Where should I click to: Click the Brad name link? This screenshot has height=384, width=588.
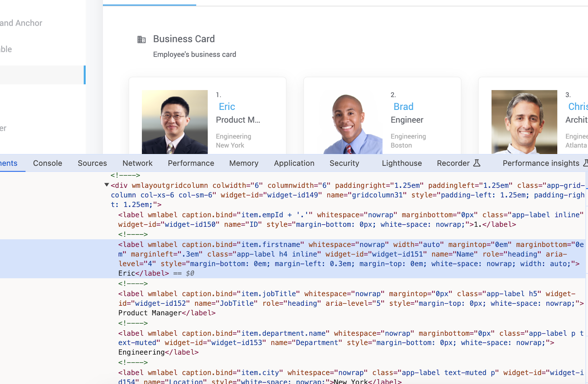tap(403, 107)
